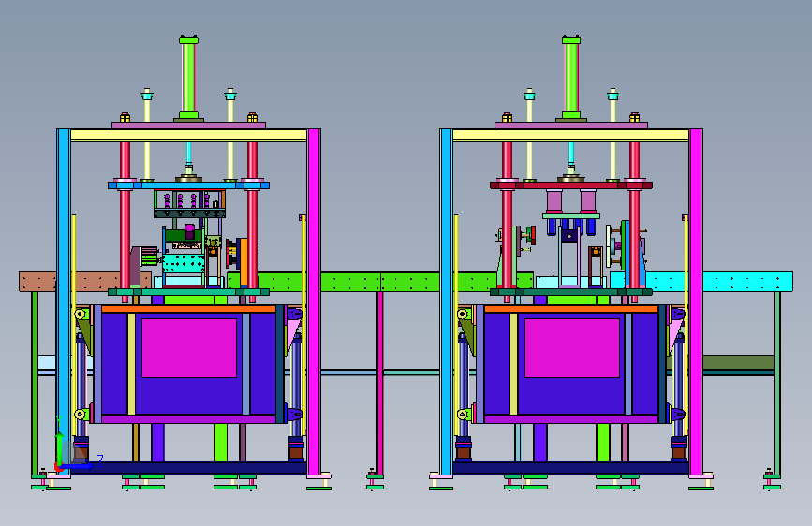Select the dark red moving platen on the right machine
The width and height of the screenshot is (812, 526).
pyautogui.click(x=571, y=184)
